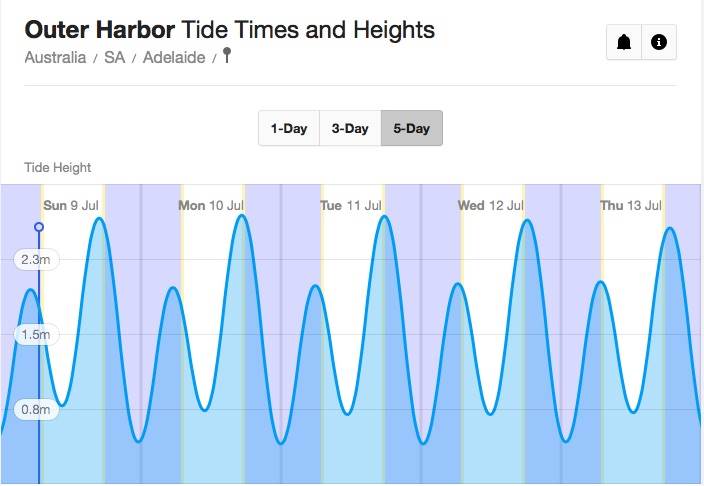Click the current time marker handle
The width and height of the screenshot is (704, 486).
click(x=39, y=228)
